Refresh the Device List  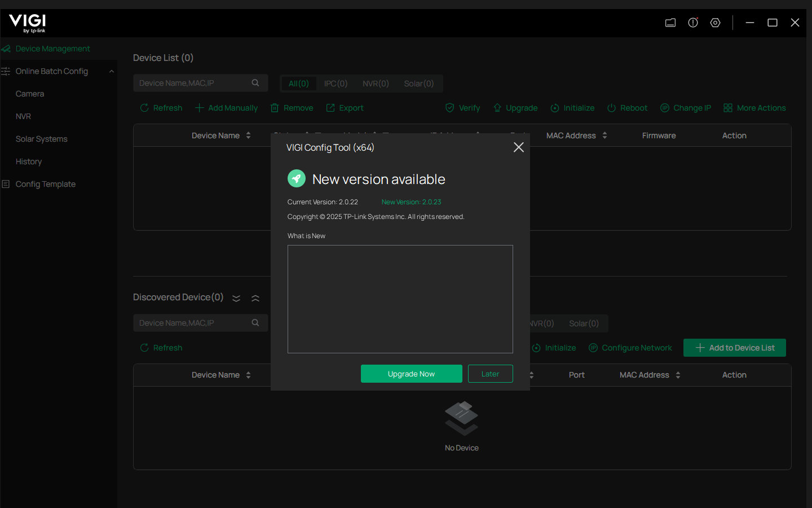click(x=161, y=108)
